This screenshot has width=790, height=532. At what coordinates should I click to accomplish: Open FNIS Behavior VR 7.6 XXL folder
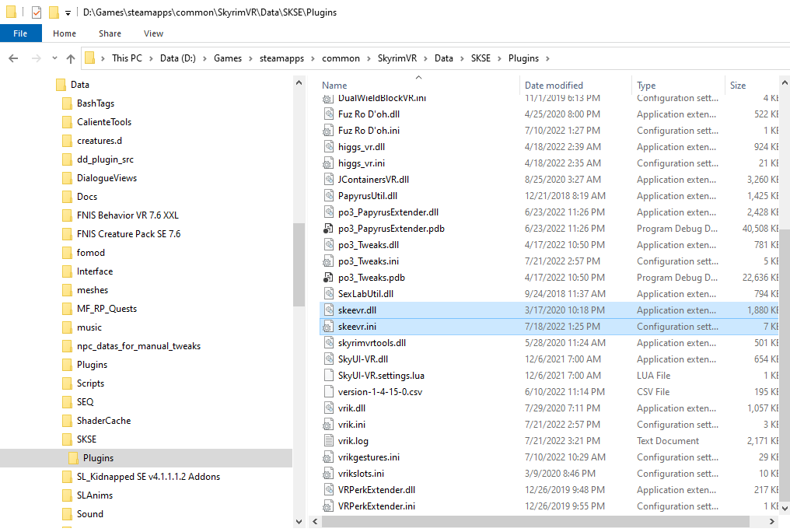[x=128, y=215]
